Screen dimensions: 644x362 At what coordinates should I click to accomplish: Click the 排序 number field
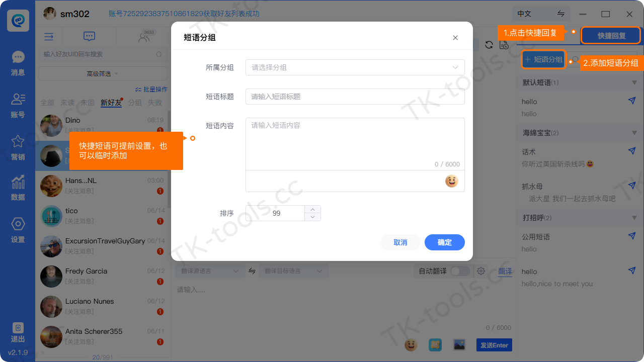[x=276, y=213]
